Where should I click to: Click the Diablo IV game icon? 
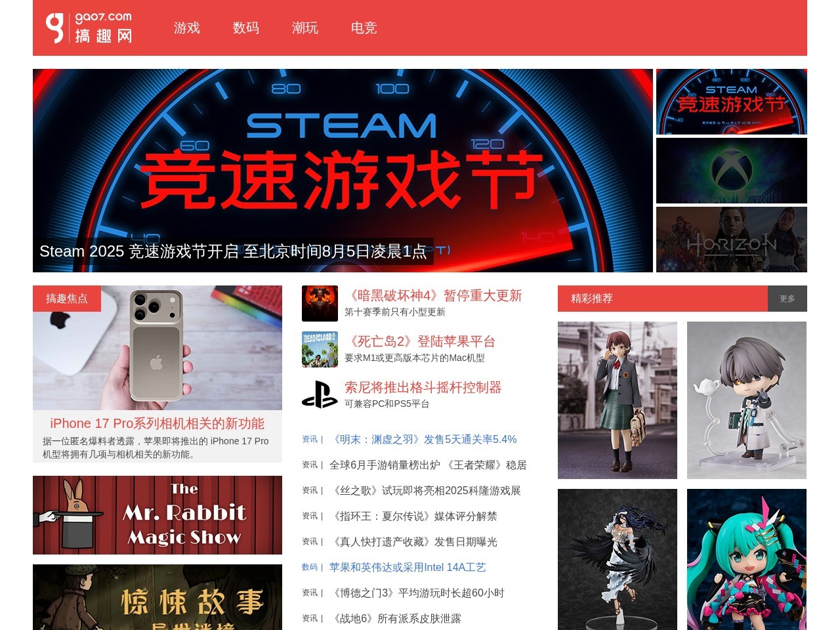pyautogui.click(x=320, y=303)
